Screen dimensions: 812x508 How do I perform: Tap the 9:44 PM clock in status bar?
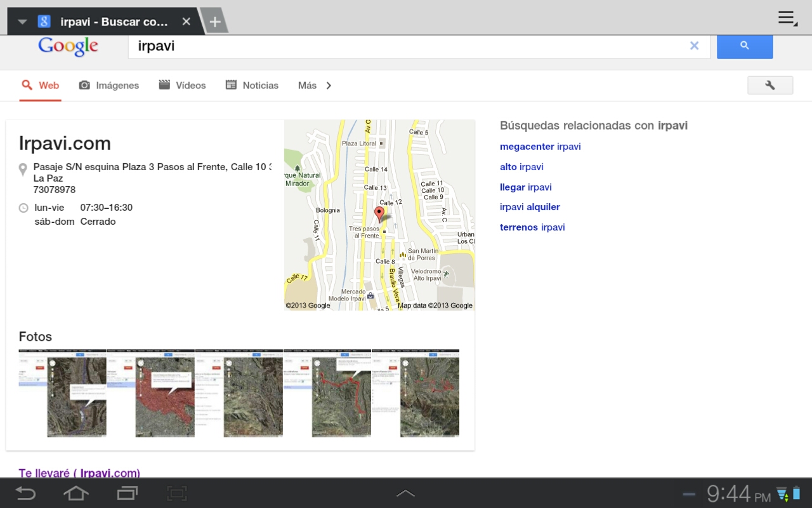coord(738,493)
